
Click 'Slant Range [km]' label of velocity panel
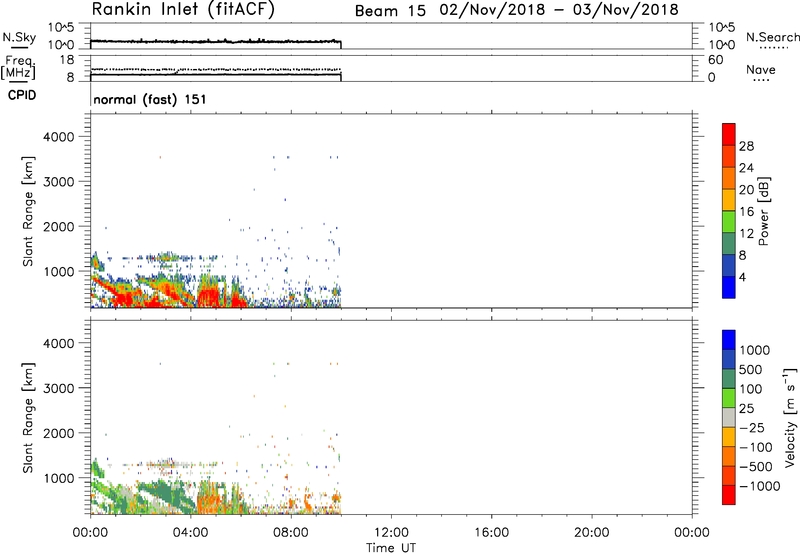[x=28, y=418]
